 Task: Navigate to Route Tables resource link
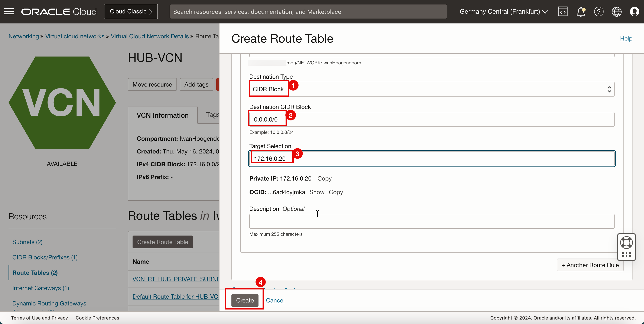coord(35,273)
